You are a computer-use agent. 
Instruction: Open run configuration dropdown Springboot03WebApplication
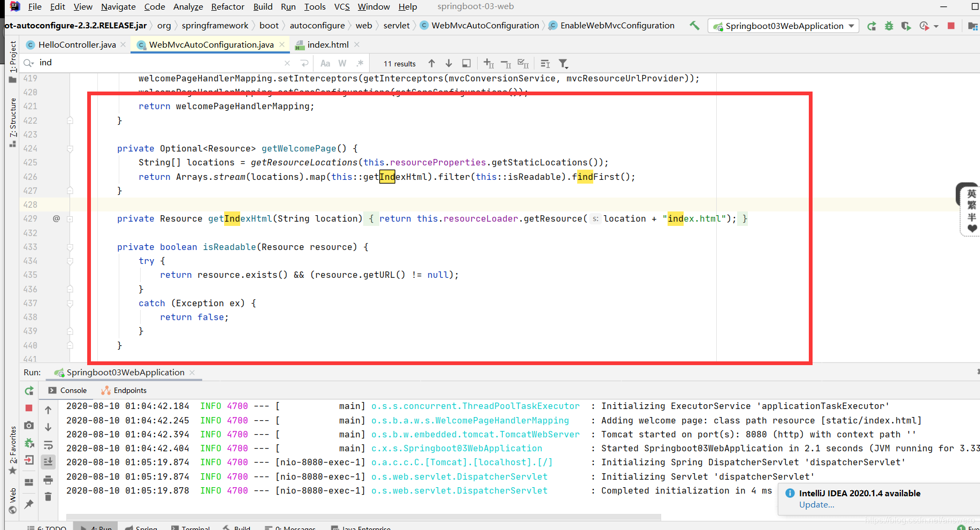tap(784, 26)
